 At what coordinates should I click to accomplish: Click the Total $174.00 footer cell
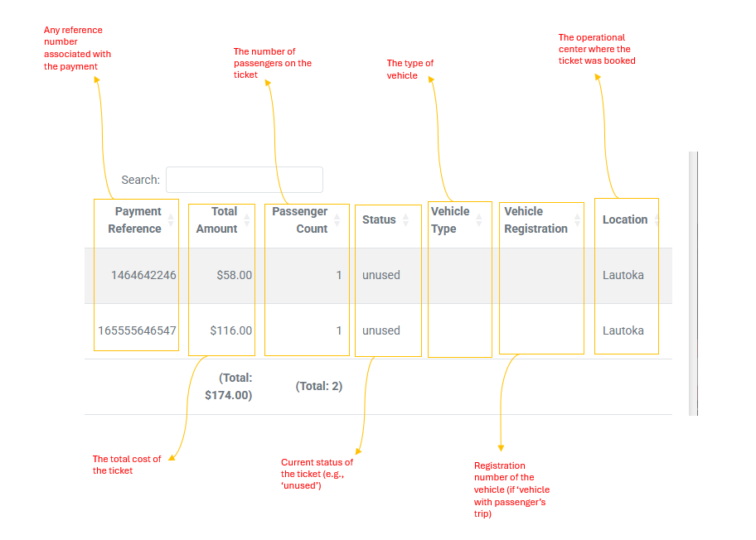229,387
